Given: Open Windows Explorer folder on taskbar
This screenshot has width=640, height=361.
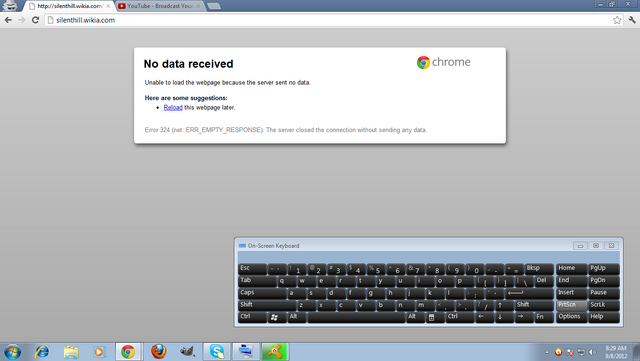Looking at the screenshot, I should [x=71, y=352].
